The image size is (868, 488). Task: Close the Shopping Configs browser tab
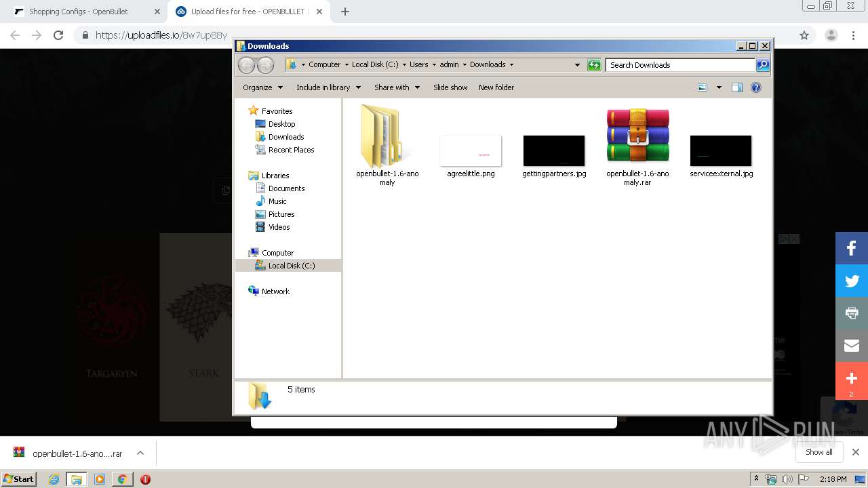157,12
